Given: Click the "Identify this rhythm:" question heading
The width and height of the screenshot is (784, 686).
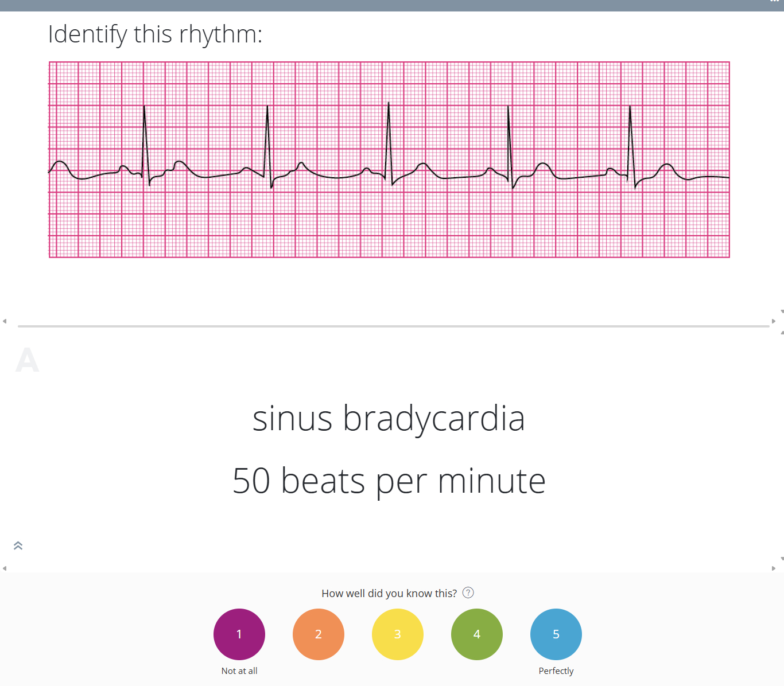Looking at the screenshot, I should pyautogui.click(x=155, y=34).
